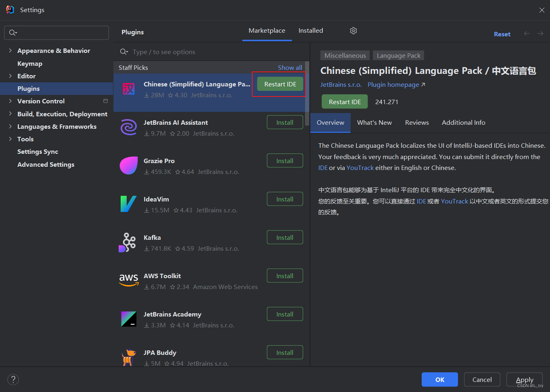Image resolution: width=550 pixels, height=392 pixels.
Task: Install the JetBrains Academy plugin
Action: pos(285,314)
